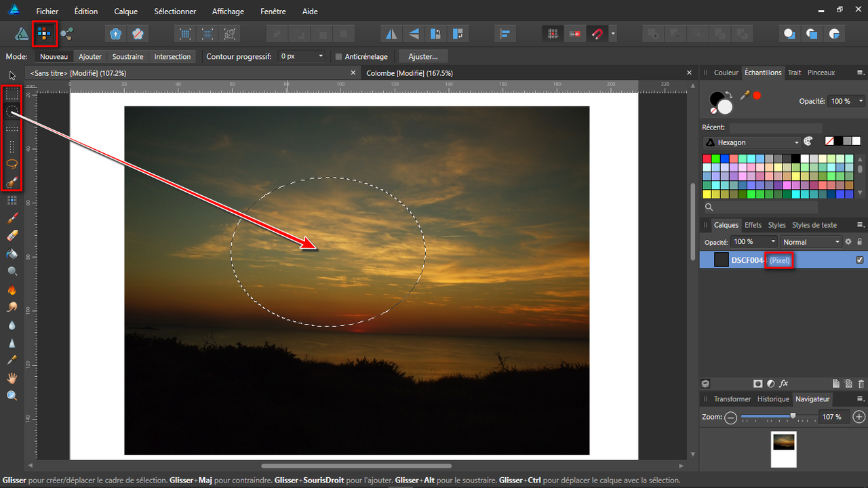Select the Elliptical Marquee selection tool
Viewport: 868px width, 488px height.
(x=12, y=111)
